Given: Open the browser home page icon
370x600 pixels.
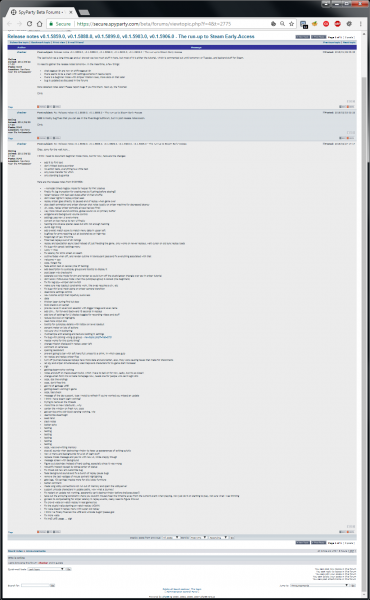Looking at the screenshot, I should coord(39,24).
